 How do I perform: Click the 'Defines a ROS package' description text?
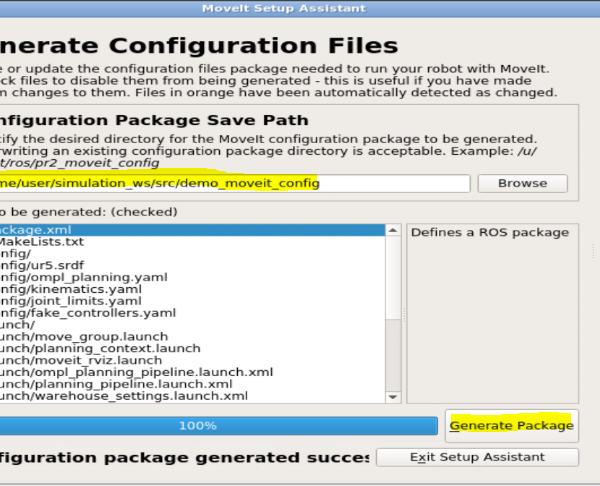point(490,233)
